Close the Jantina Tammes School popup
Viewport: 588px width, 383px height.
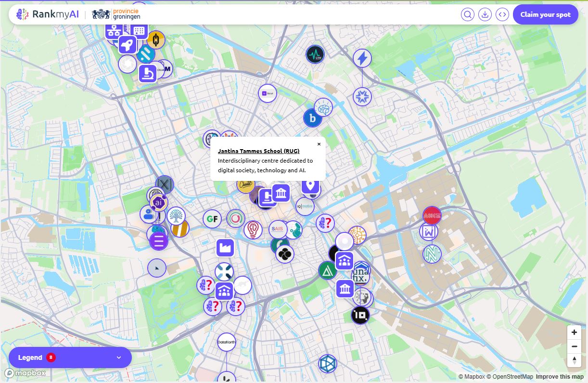(x=319, y=144)
